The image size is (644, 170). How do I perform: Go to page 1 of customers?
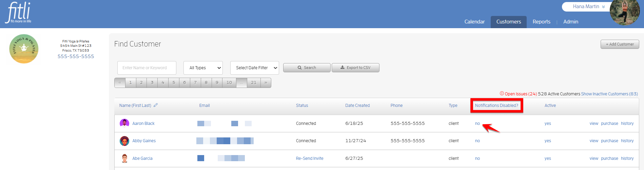(131, 82)
